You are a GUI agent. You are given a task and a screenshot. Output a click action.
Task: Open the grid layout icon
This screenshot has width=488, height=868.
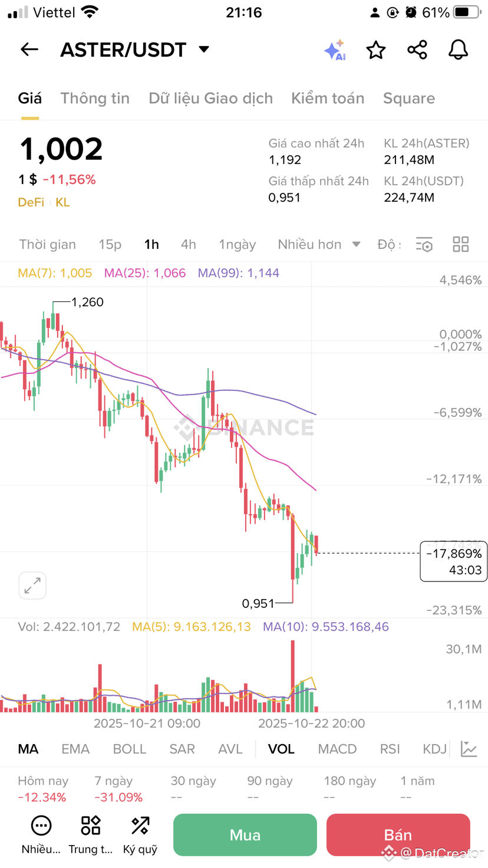pos(461,244)
